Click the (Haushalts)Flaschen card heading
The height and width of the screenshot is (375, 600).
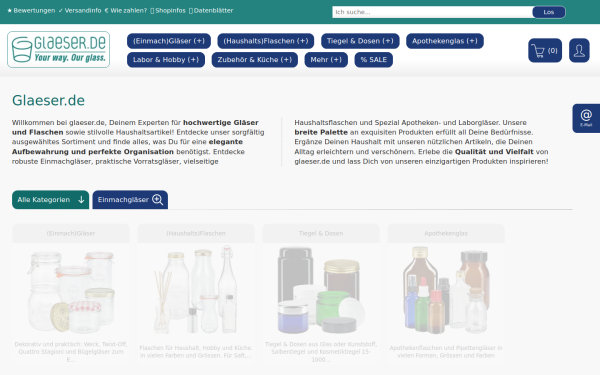click(196, 233)
